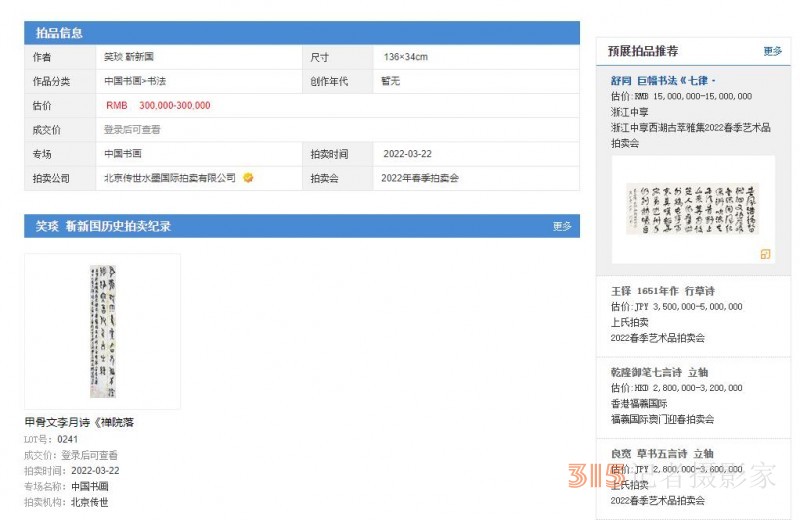Select the 王铎 1651年作 行草诗 listing
Image resolution: width=800 pixels, height=520 pixels.
pyautogui.click(x=661, y=291)
